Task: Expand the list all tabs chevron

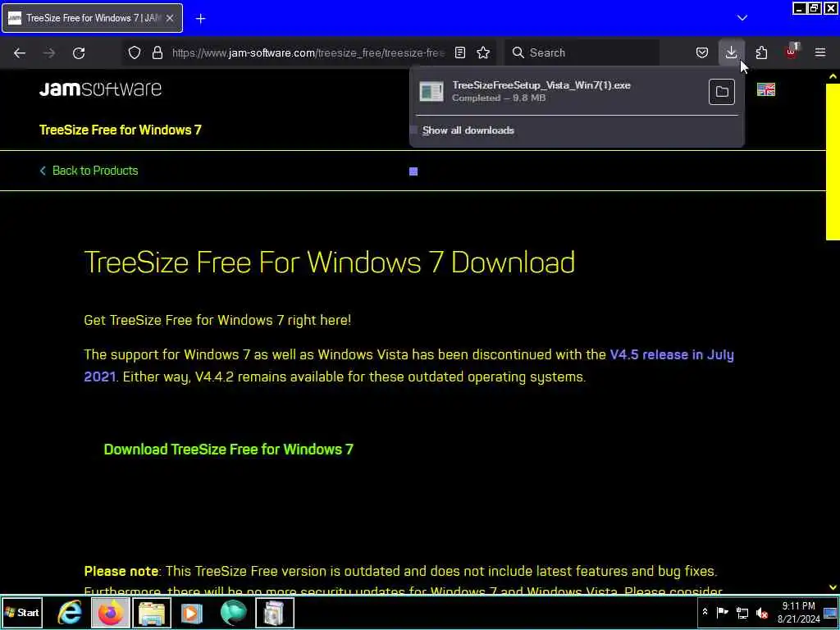Action: click(x=742, y=18)
